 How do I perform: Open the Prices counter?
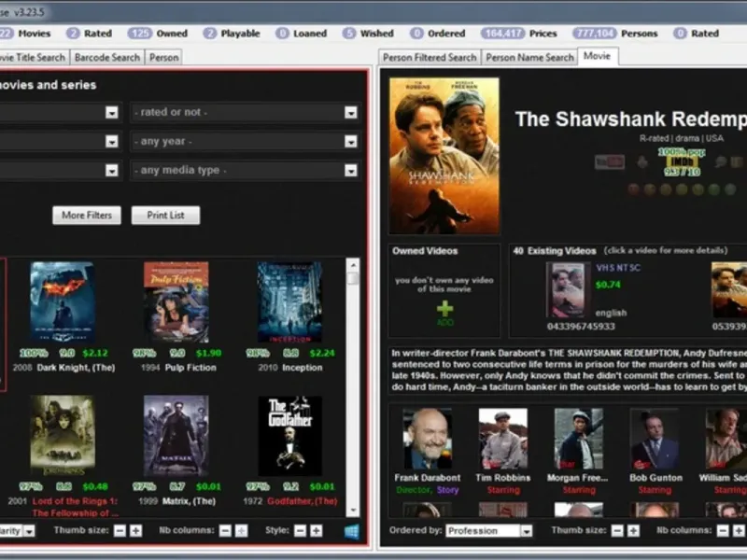click(x=518, y=34)
